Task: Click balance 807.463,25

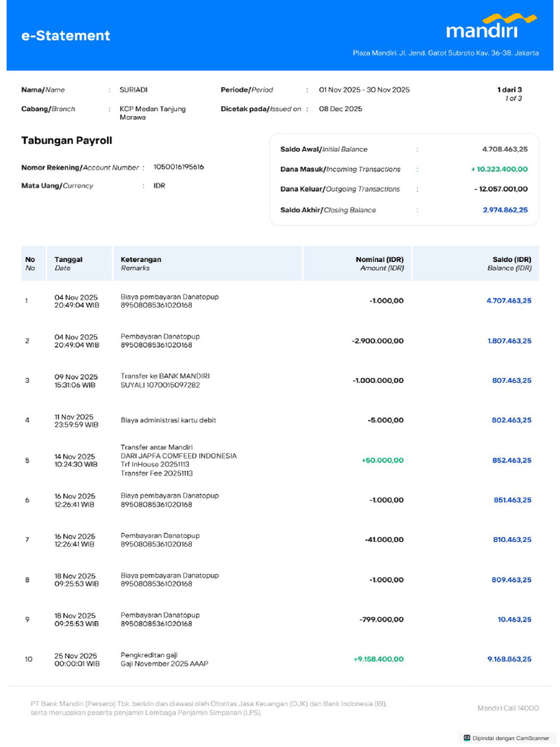Action: 511,381
